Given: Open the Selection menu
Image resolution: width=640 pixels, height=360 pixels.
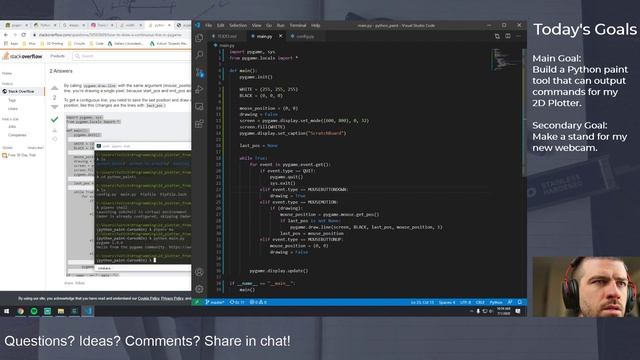Looking at the screenshot, I should [238, 25].
